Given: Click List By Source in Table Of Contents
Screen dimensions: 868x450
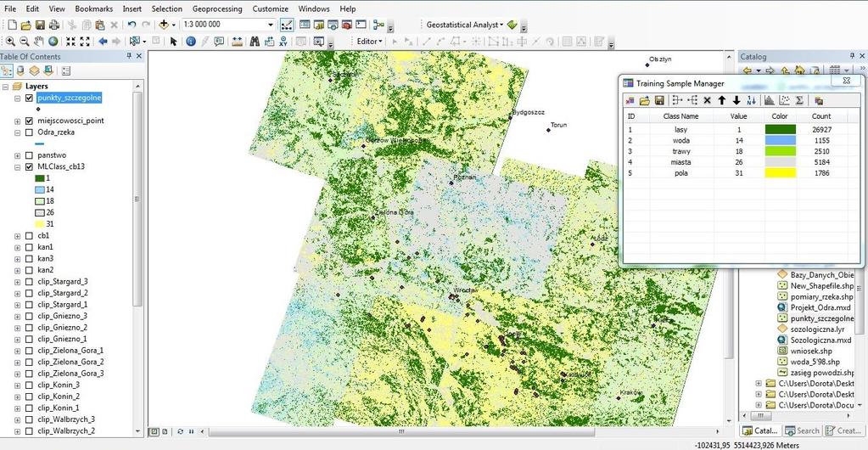Looking at the screenshot, I should (x=20, y=70).
